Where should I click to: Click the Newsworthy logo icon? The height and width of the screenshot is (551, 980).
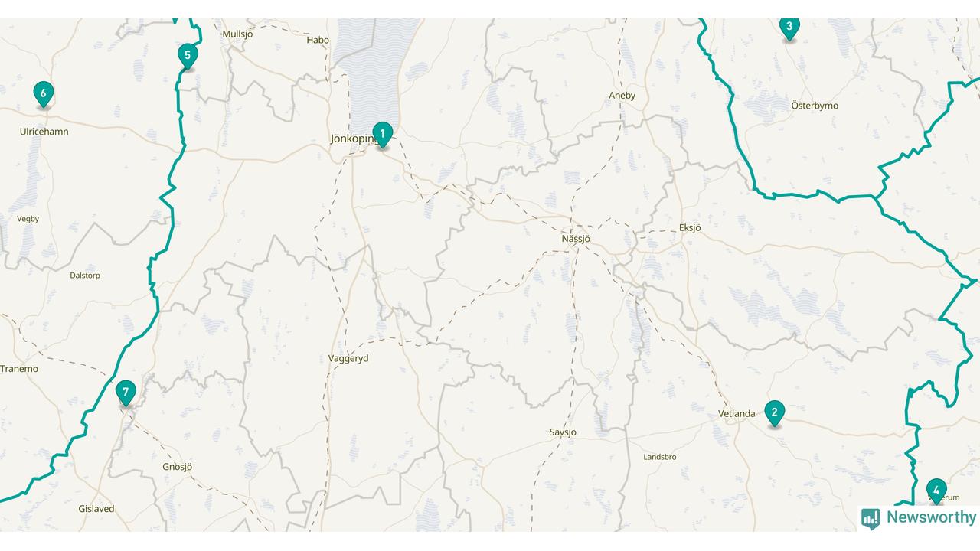(x=871, y=519)
